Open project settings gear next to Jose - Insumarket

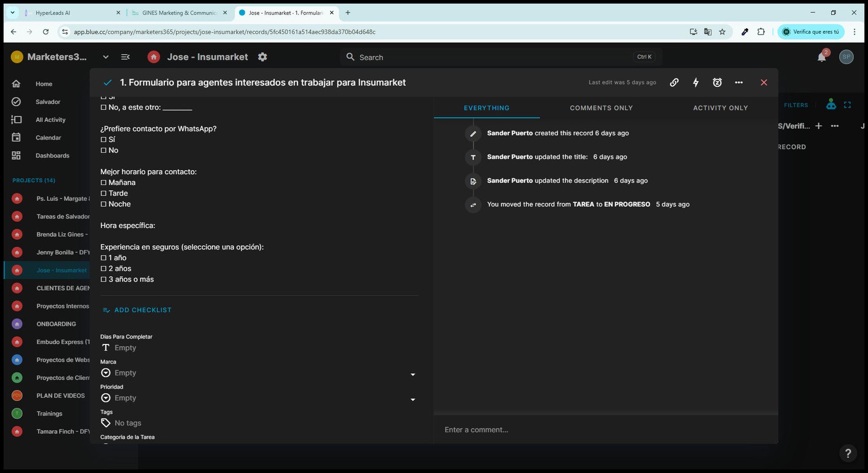click(x=263, y=57)
